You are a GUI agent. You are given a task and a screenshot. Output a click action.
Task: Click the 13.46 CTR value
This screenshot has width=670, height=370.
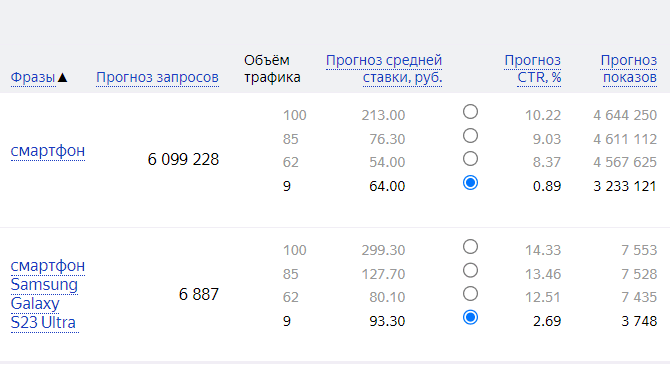[x=543, y=274]
